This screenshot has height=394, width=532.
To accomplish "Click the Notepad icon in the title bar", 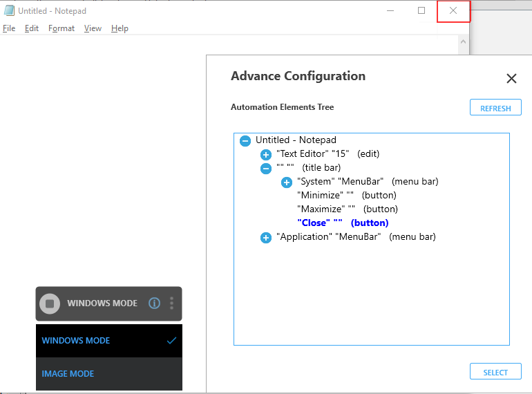I will (x=9, y=10).
